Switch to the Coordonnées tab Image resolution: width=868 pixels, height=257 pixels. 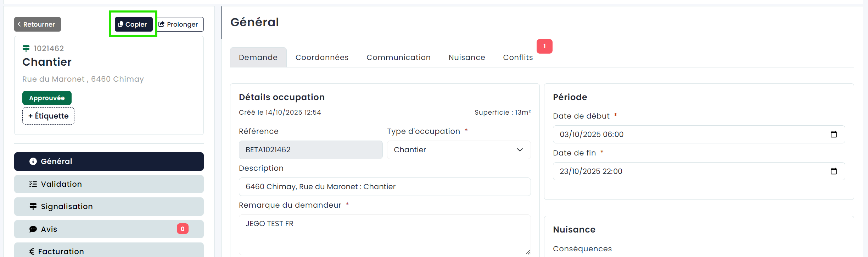322,58
